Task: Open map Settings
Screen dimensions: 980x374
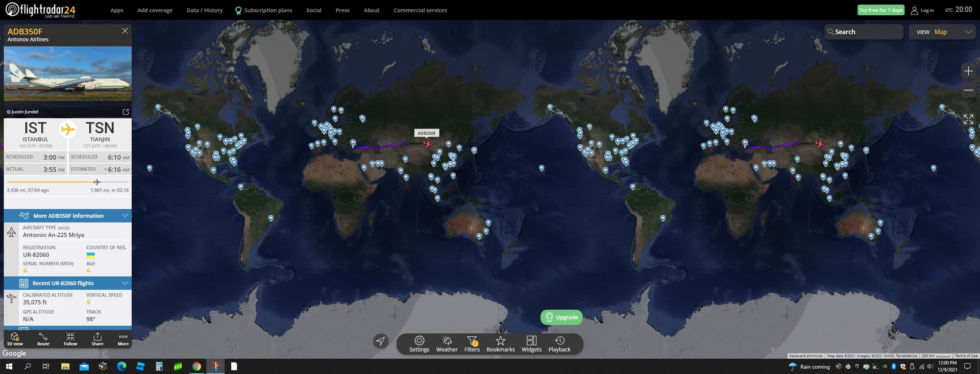Action: coord(419,344)
